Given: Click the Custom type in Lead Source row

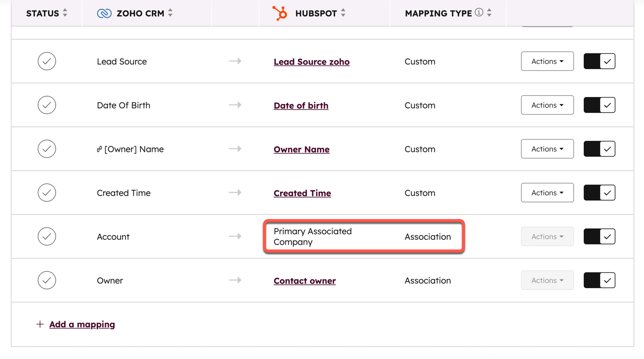Looking at the screenshot, I should tap(420, 61).
